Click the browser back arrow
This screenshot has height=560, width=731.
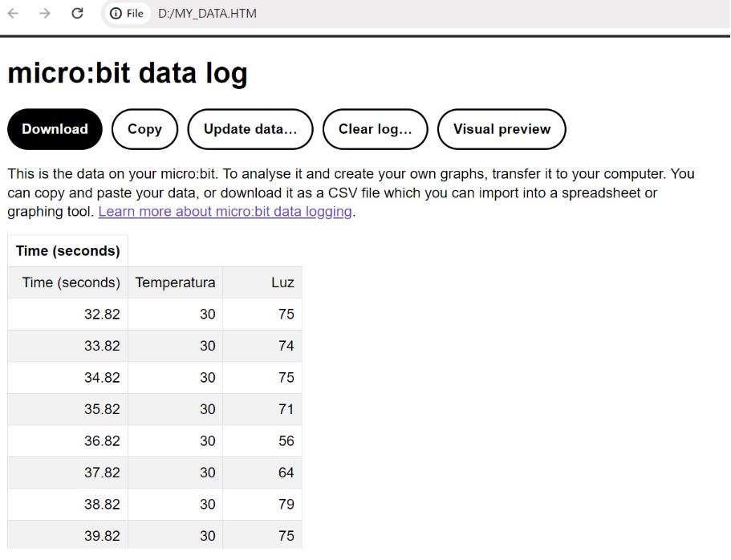tap(14, 14)
